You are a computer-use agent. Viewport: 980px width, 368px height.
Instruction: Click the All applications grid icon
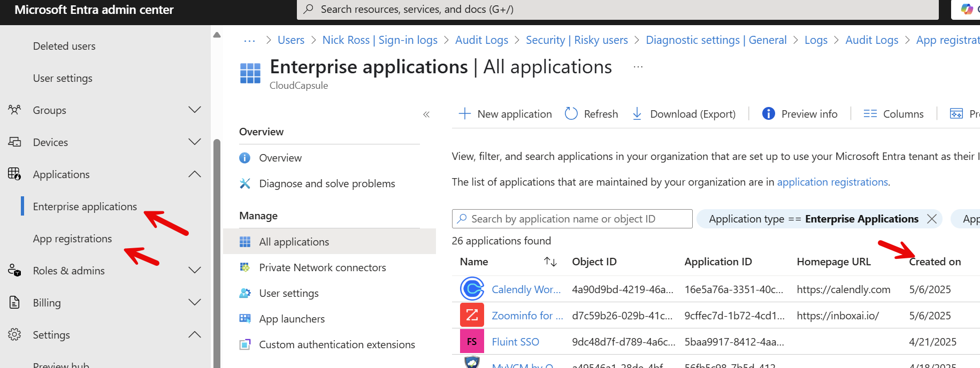pyautogui.click(x=245, y=242)
